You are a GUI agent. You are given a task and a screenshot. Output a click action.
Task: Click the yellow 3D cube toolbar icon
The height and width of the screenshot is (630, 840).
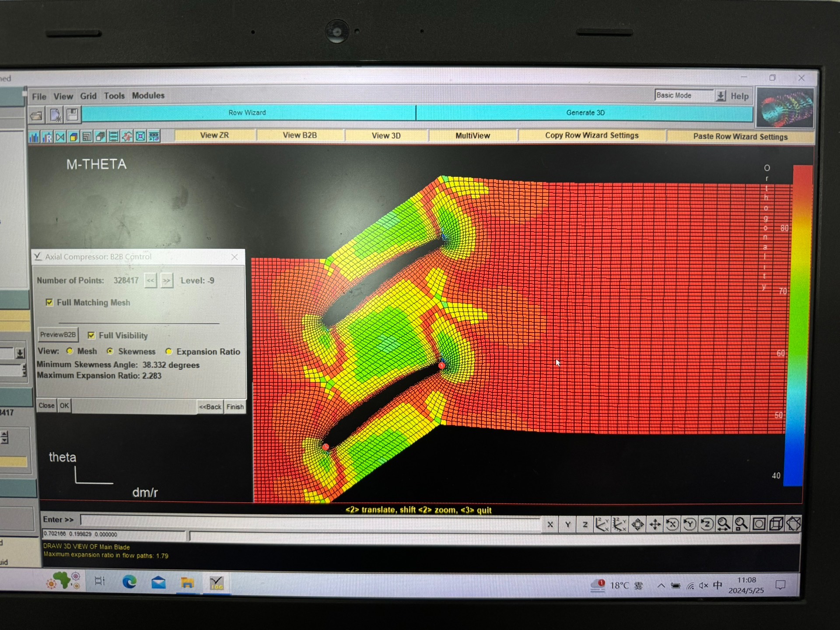[x=73, y=137]
